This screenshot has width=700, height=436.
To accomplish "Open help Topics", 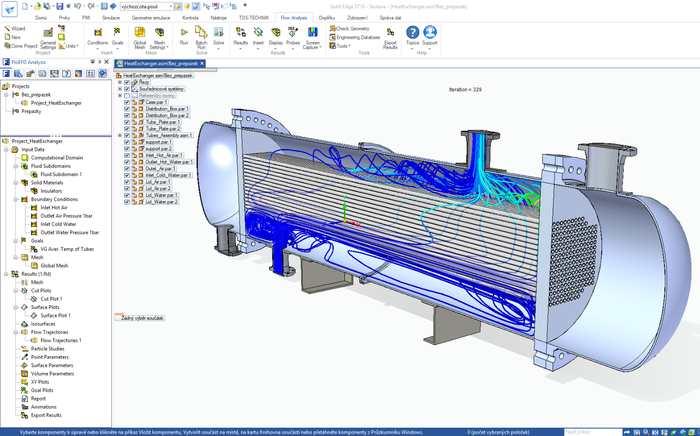I will pos(412,36).
